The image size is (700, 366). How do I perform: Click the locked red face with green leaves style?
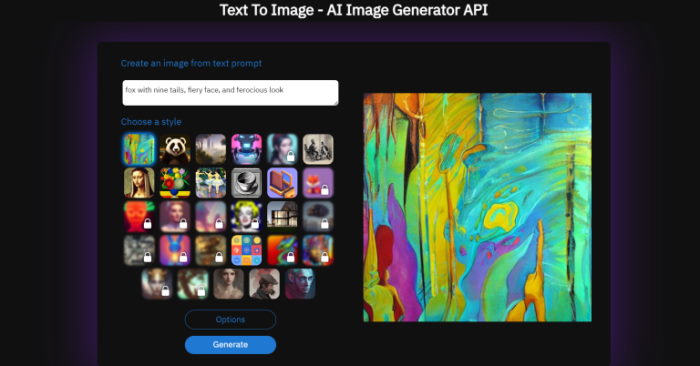pyautogui.click(x=139, y=216)
